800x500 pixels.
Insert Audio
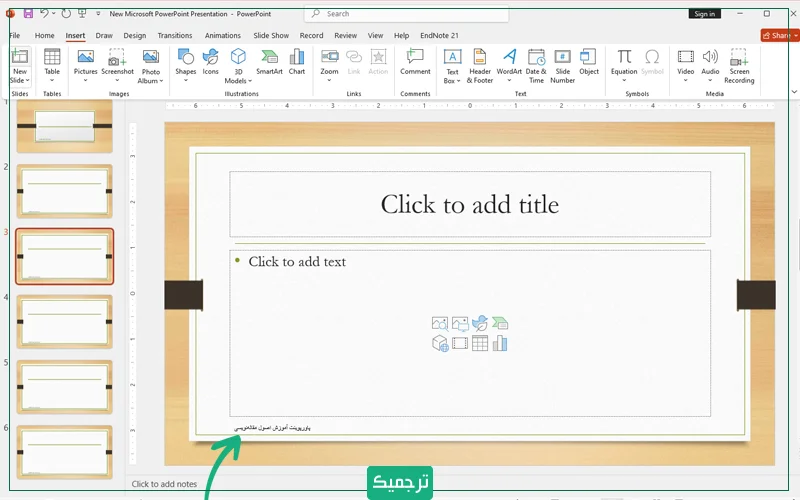(710, 65)
